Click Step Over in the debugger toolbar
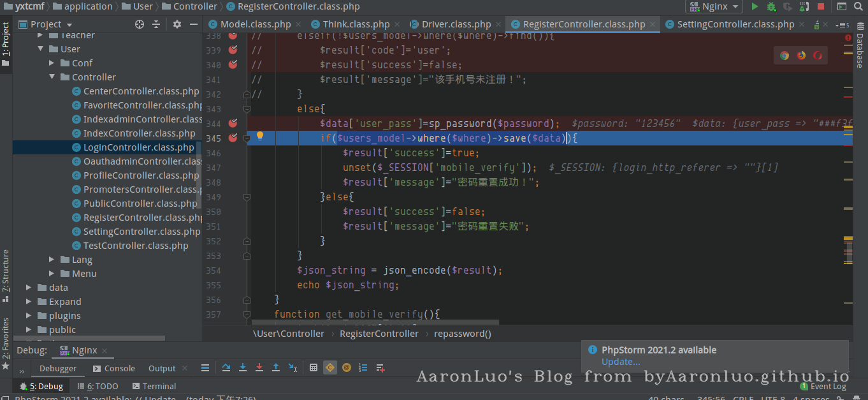The width and height of the screenshot is (868, 400). point(226,368)
